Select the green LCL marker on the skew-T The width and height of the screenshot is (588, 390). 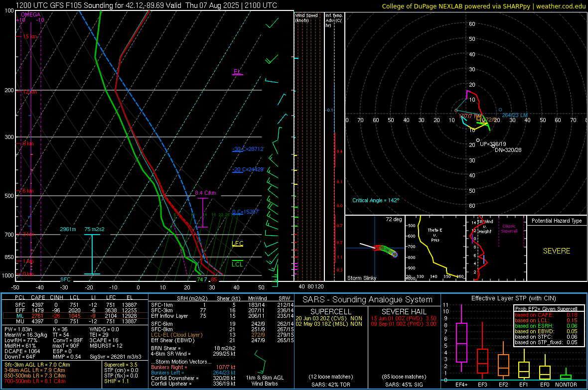click(x=237, y=264)
